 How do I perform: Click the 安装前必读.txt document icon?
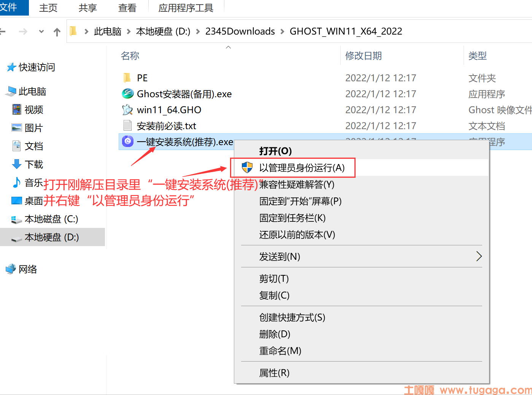[x=127, y=125]
